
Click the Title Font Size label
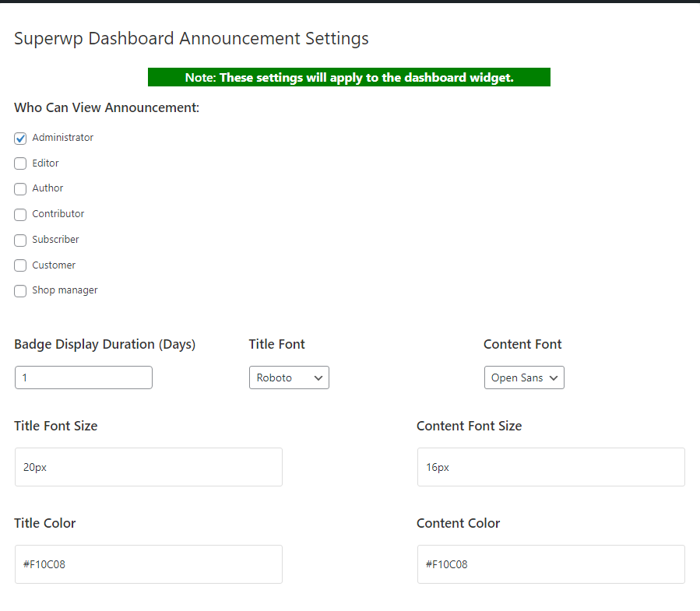(x=56, y=426)
